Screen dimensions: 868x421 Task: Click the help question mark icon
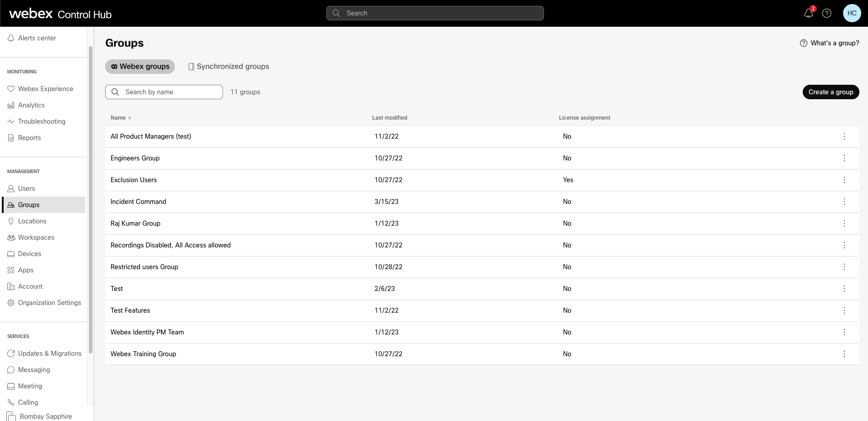click(x=827, y=13)
